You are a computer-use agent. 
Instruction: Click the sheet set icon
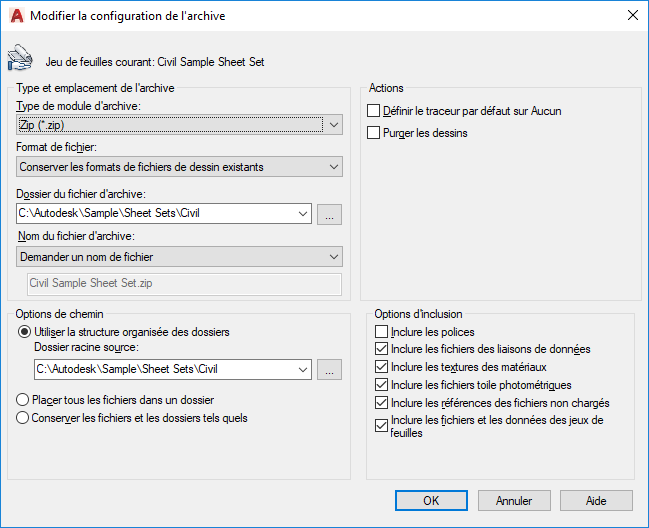(18, 60)
